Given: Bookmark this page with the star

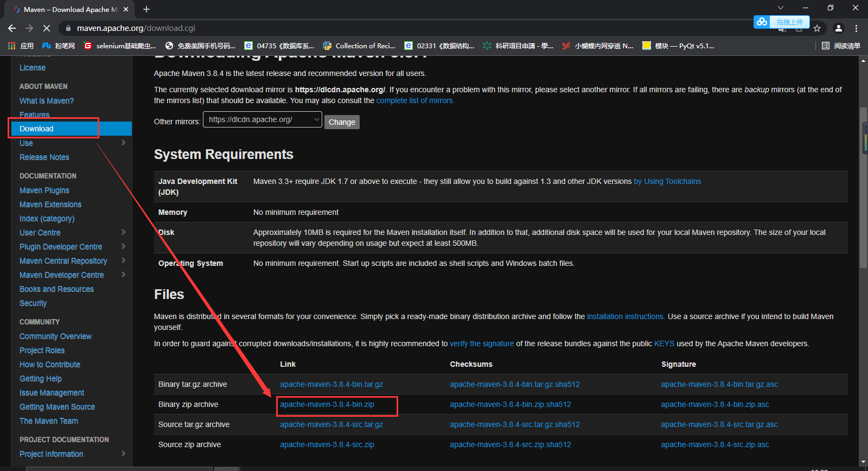Looking at the screenshot, I should 817,28.
